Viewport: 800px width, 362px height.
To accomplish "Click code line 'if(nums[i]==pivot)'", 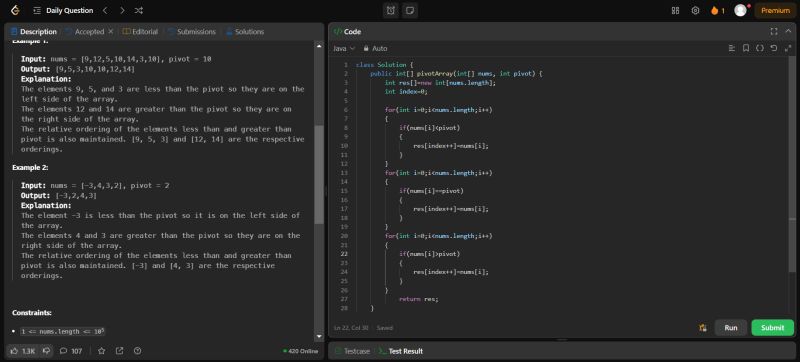I will click(431, 191).
